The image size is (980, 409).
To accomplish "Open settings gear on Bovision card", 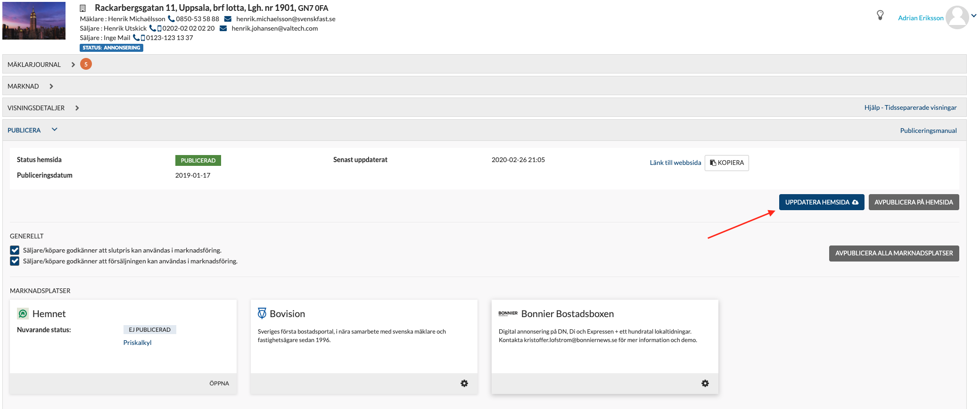I will click(464, 384).
